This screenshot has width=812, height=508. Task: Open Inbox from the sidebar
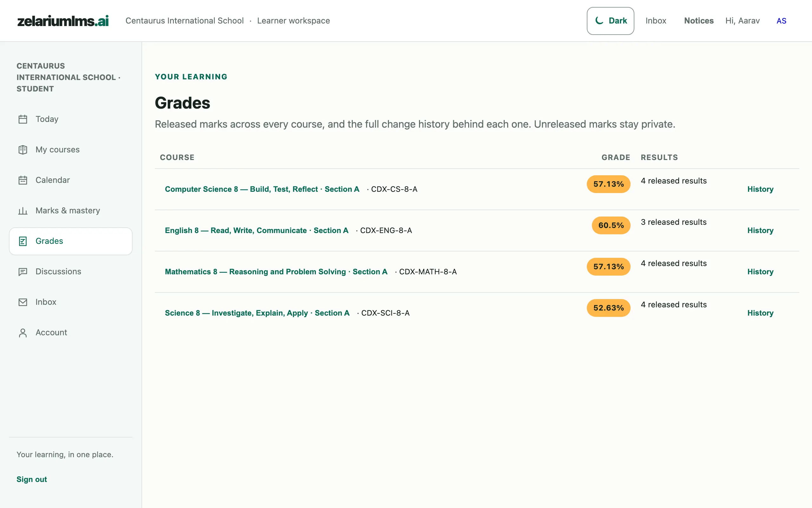tap(71, 302)
